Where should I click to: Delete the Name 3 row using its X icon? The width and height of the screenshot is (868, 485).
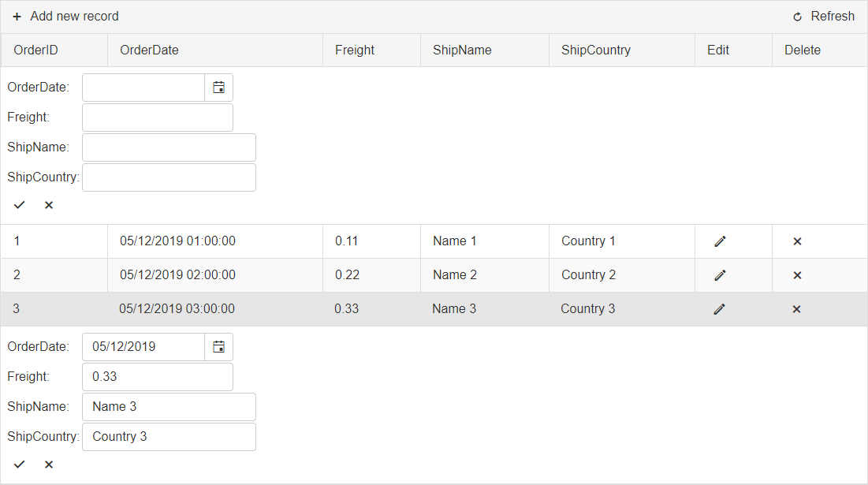click(x=795, y=309)
